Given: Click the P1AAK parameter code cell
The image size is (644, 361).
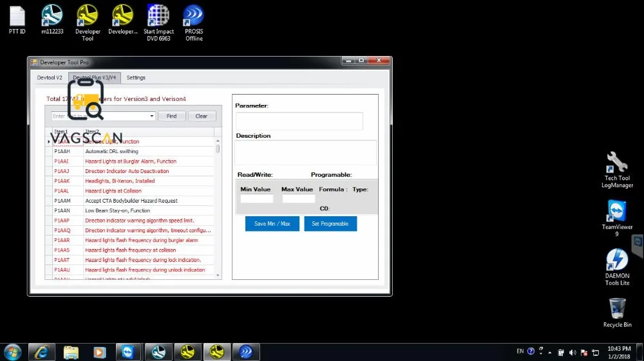Looking at the screenshot, I should (68, 181).
